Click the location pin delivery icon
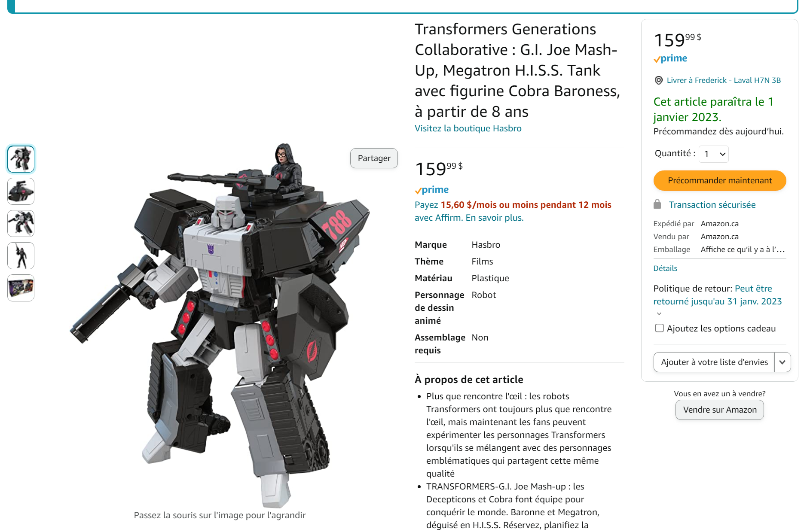The width and height of the screenshot is (810, 532). (x=658, y=80)
